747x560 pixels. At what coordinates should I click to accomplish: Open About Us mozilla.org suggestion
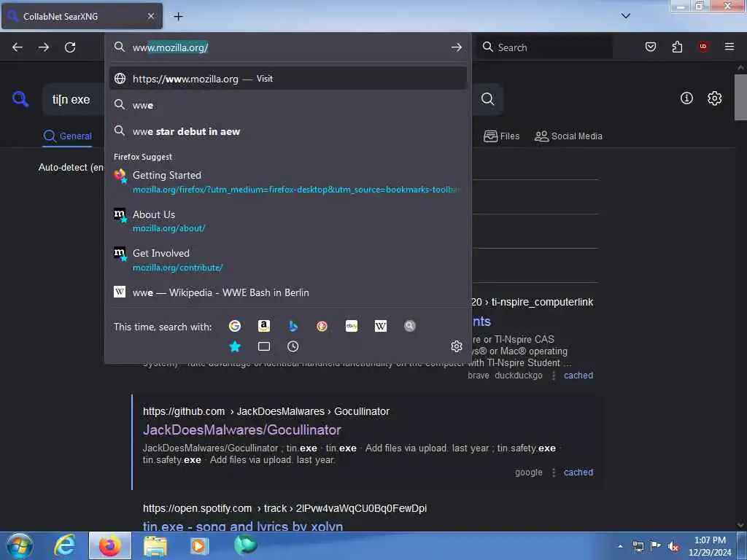click(288, 221)
